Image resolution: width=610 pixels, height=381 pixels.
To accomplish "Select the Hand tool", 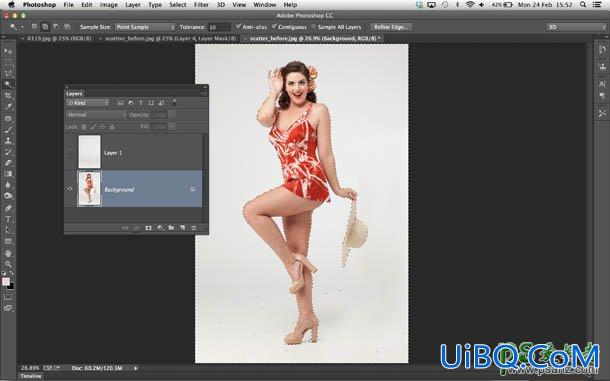I will click(8, 253).
